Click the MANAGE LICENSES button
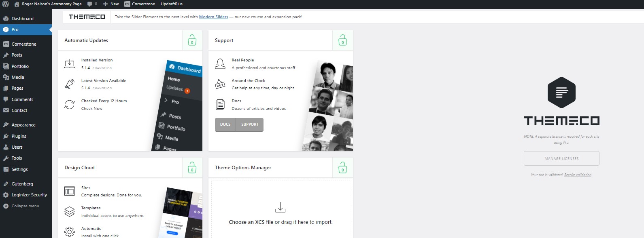Image resolution: width=644 pixels, height=238 pixels. click(561, 158)
